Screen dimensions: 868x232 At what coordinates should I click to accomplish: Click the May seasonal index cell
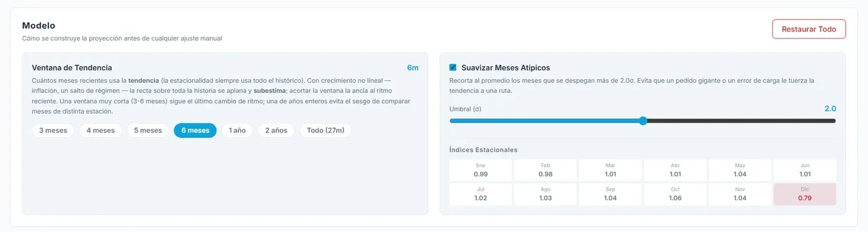click(740, 170)
